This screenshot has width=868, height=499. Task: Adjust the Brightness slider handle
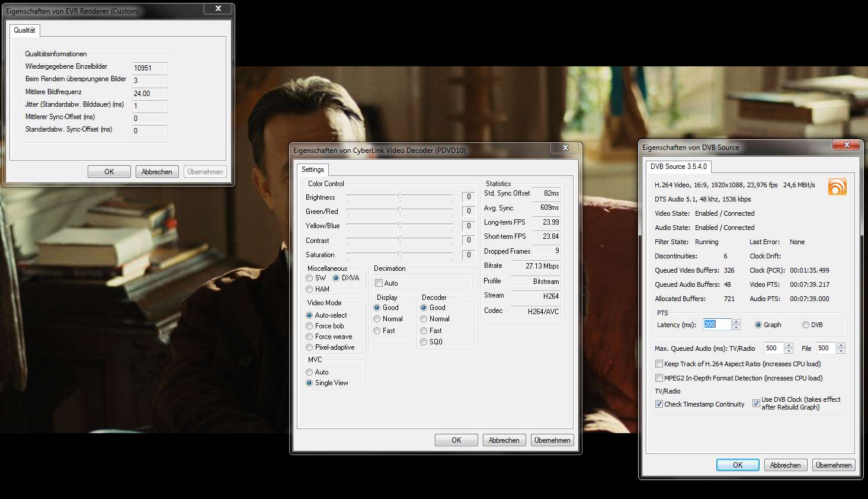(400, 196)
